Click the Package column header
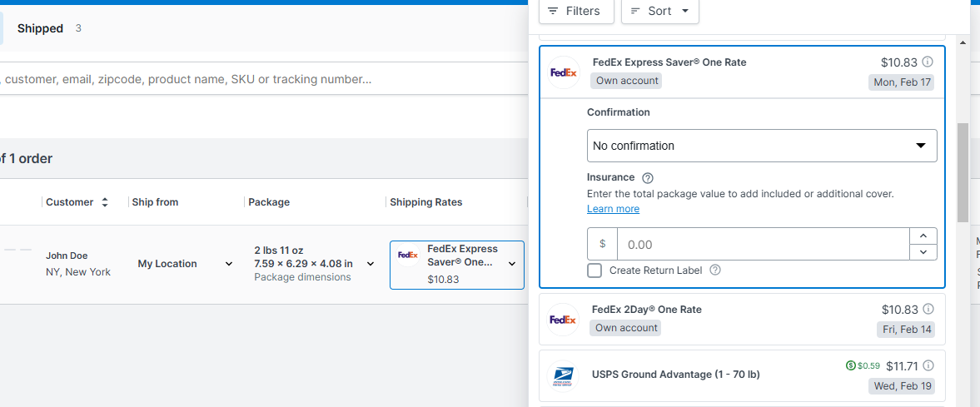 pos(269,202)
